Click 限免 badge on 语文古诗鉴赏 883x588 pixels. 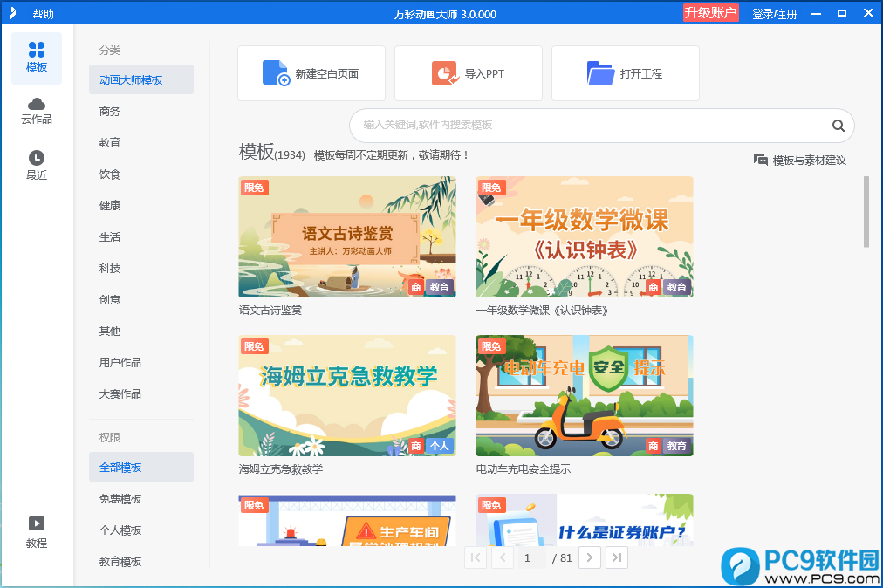254,188
